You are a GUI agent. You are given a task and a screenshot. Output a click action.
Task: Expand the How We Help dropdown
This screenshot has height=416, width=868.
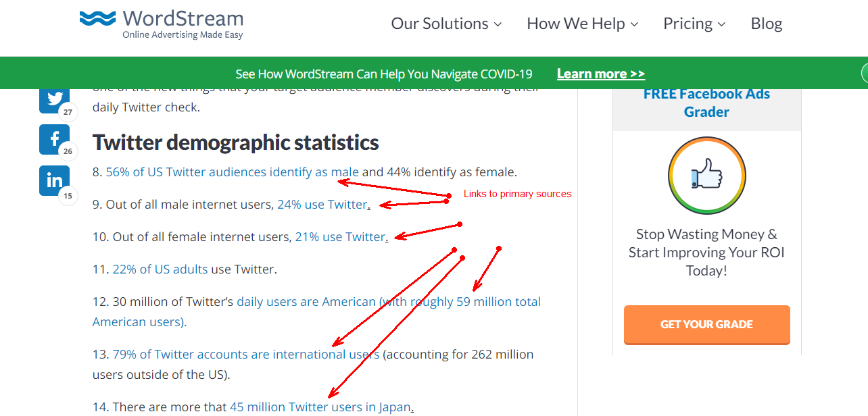click(x=582, y=24)
